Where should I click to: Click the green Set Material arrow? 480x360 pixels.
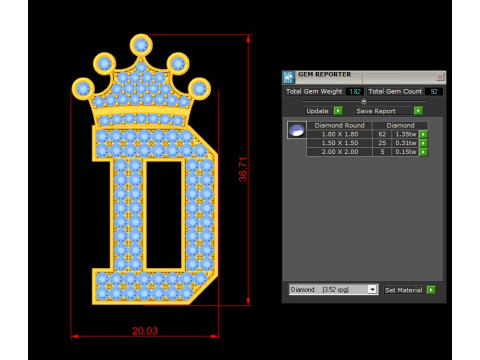[x=431, y=290]
